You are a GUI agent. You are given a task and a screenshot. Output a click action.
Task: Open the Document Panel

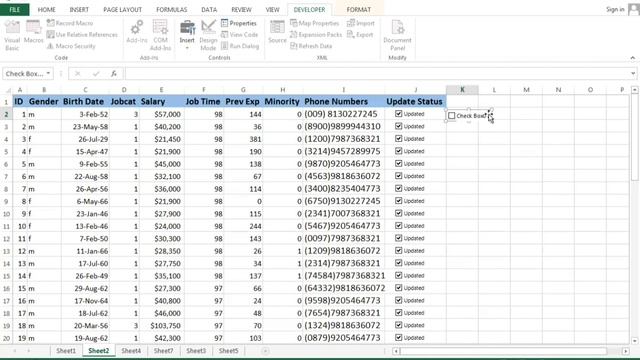click(x=397, y=36)
